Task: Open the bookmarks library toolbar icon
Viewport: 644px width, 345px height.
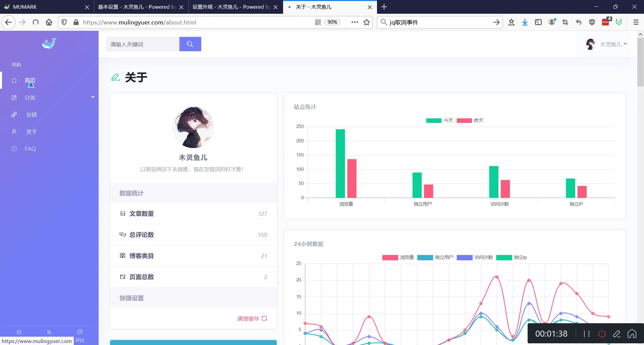Action: [512, 22]
